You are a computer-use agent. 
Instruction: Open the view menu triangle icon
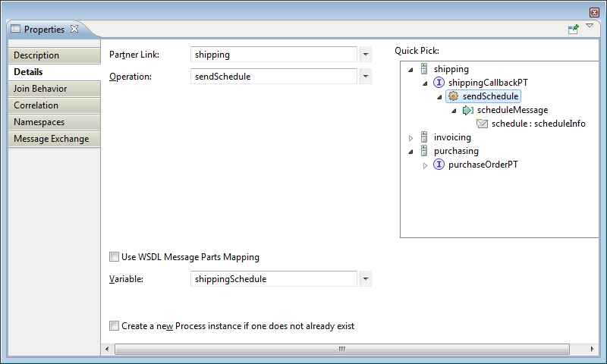click(x=590, y=27)
